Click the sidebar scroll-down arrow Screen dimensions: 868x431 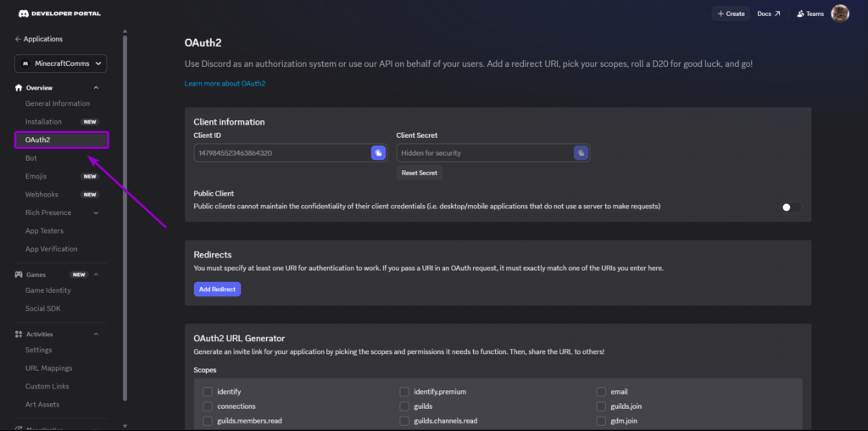pos(125,426)
